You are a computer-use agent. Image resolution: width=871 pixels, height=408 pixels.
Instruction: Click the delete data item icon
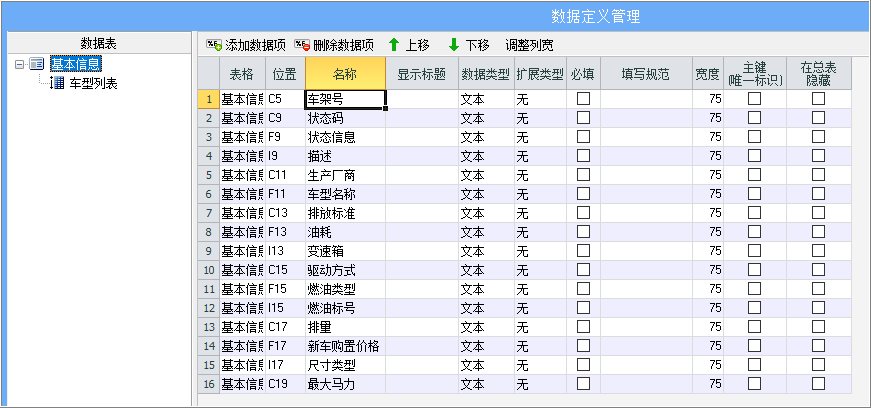point(302,45)
